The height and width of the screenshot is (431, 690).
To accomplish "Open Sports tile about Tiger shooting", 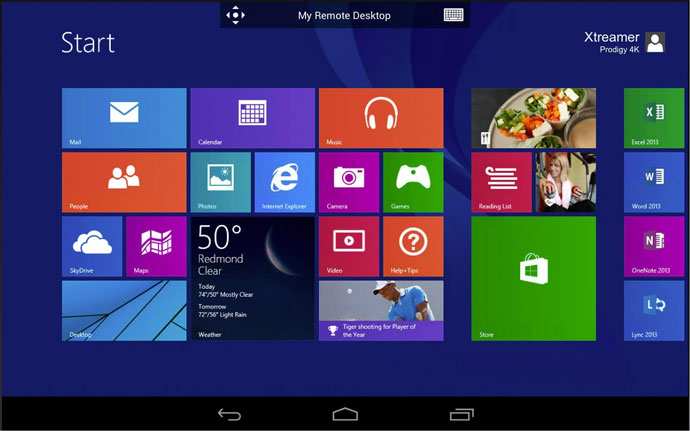I will 381,311.
